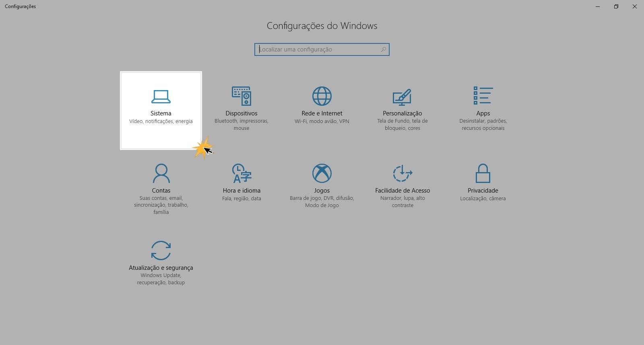The image size is (644, 345).
Task: Click the 'Contas' label
Action: coord(161,191)
